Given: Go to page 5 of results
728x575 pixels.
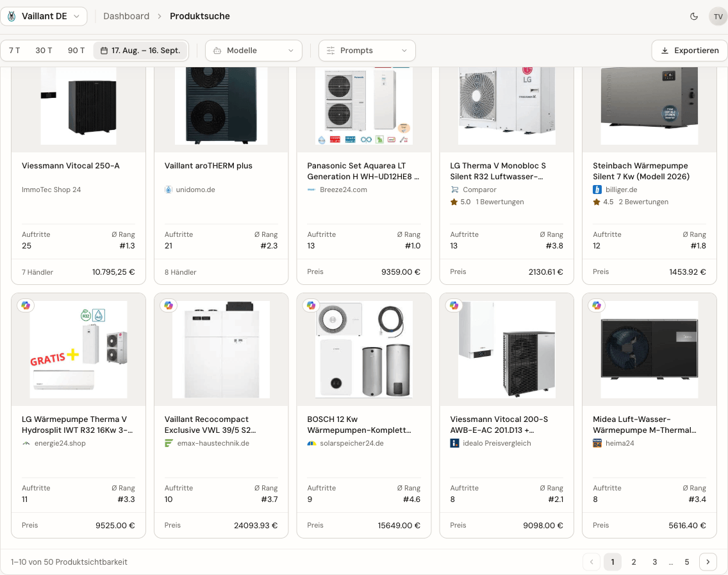Looking at the screenshot, I should [x=687, y=562].
